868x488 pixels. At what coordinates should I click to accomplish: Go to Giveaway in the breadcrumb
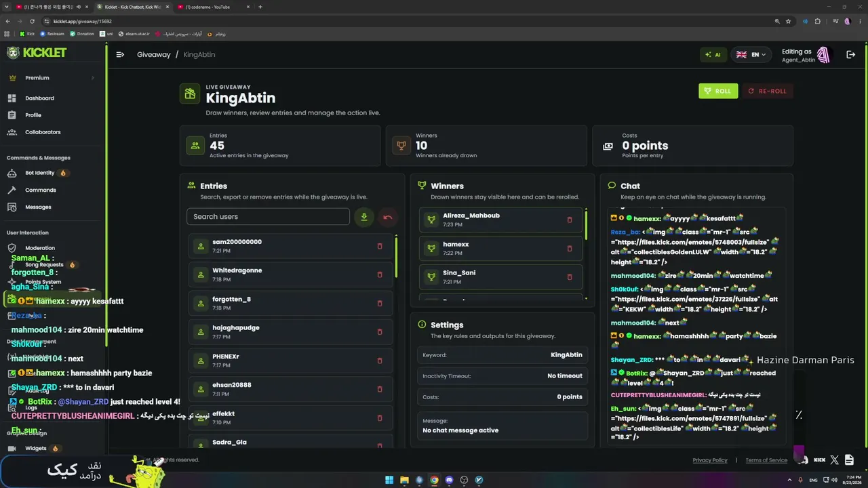154,55
